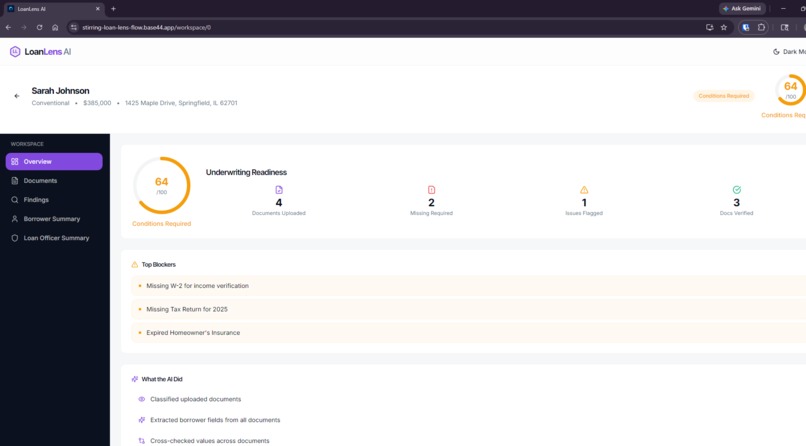Click the Documents Uploaded count 4
The width and height of the screenshot is (806, 446).
pos(279,203)
